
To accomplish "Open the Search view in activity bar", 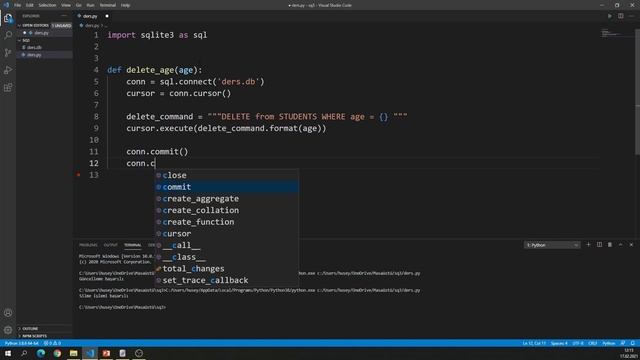I will point(8,35).
